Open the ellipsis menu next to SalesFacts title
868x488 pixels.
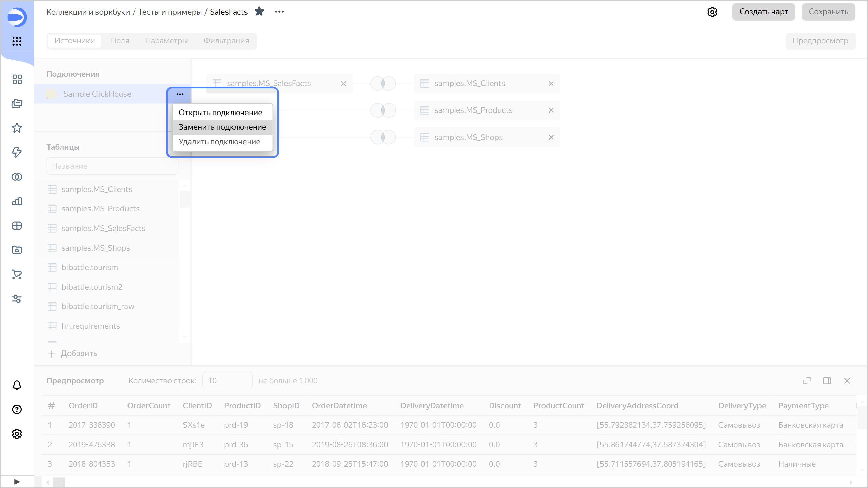tap(280, 11)
